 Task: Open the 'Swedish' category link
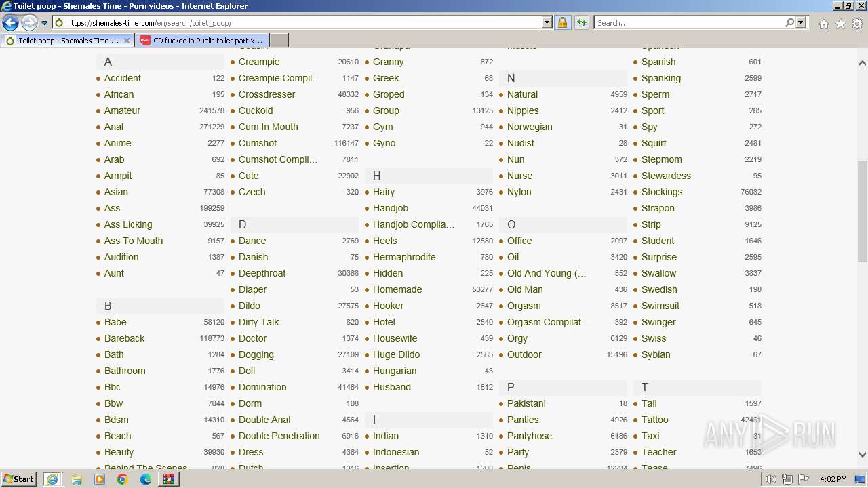coord(659,289)
